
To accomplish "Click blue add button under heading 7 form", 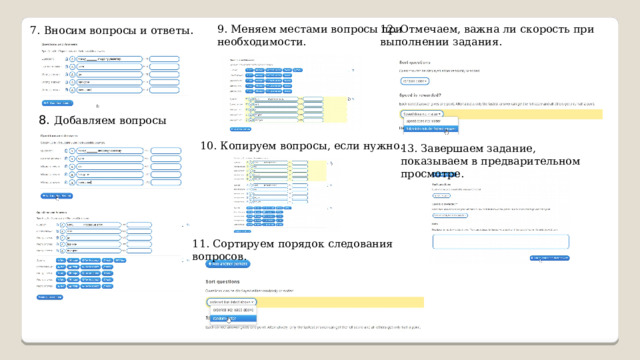I will pyautogui.click(x=58, y=103).
